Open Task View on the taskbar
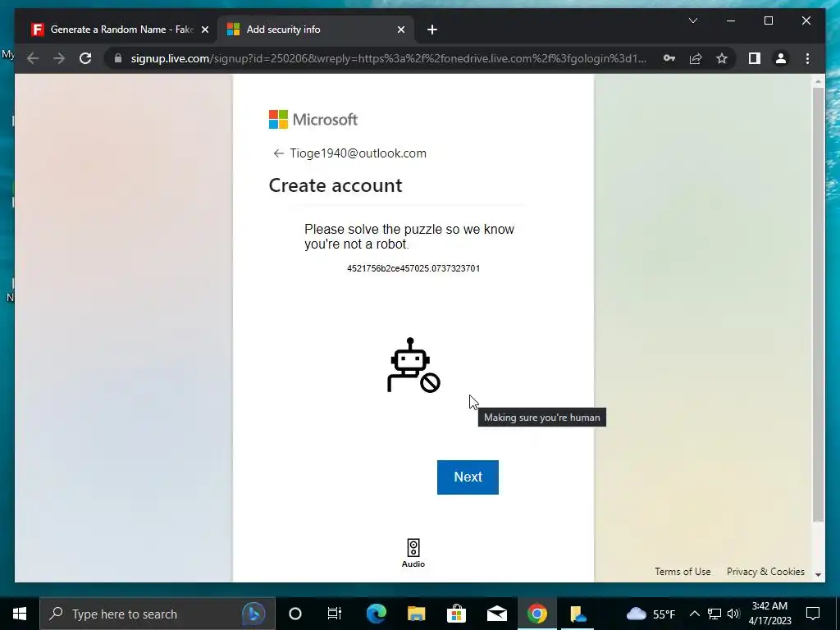840x630 pixels. (x=335, y=614)
